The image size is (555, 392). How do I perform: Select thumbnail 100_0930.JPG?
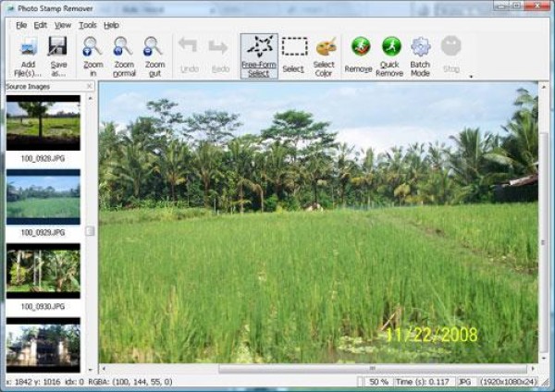tap(43, 271)
